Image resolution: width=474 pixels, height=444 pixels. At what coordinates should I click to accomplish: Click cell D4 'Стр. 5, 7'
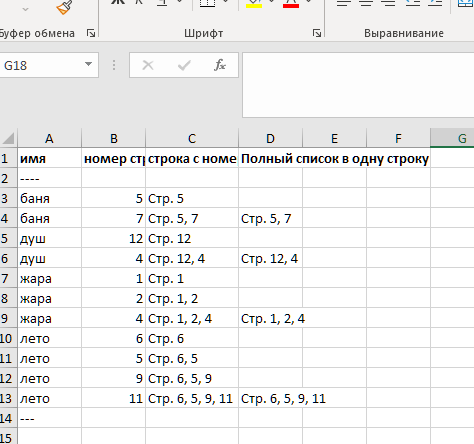tap(270, 218)
